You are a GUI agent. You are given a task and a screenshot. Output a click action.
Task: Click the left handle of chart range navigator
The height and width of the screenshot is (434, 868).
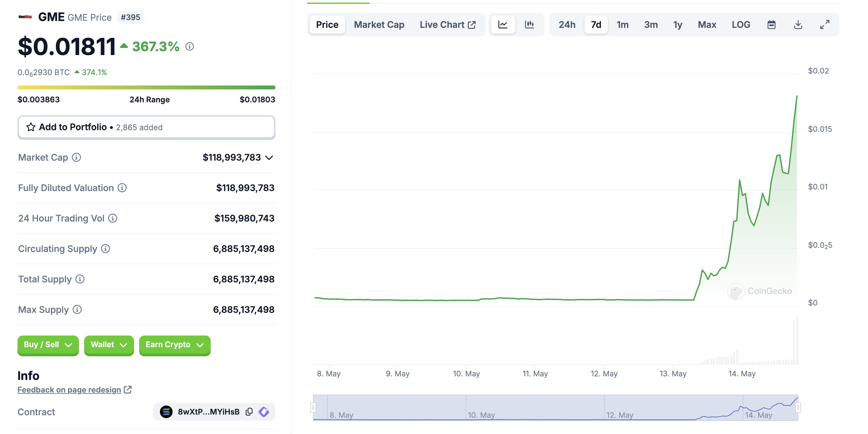pos(313,407)
